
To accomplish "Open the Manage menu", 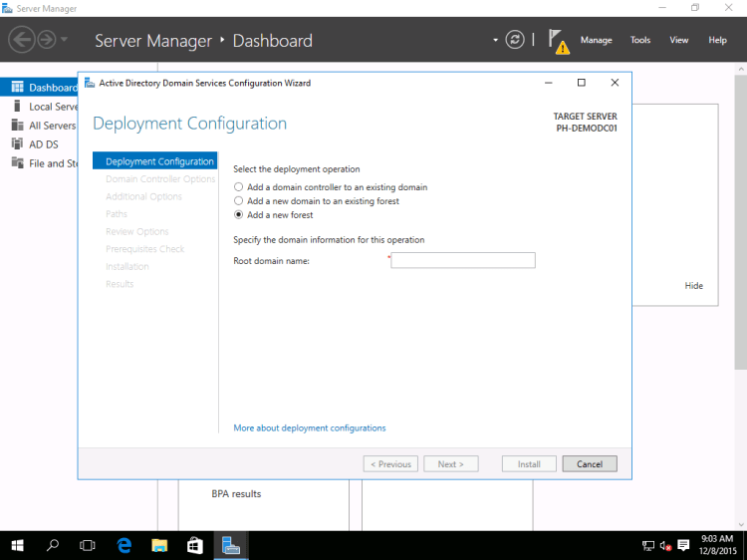I will [x=596, y=41].
